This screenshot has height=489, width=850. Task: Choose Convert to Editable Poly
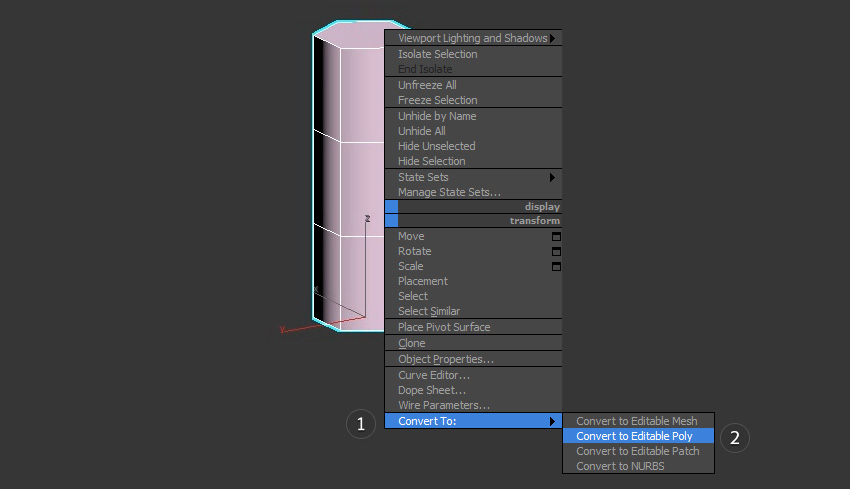click(x=634, y=436)
